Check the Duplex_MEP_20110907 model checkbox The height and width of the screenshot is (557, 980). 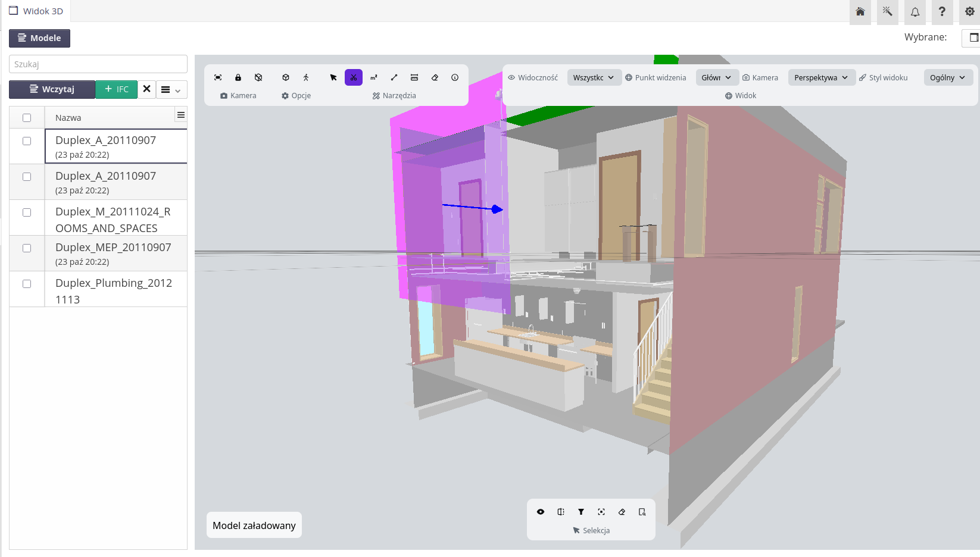pos(27,248)
